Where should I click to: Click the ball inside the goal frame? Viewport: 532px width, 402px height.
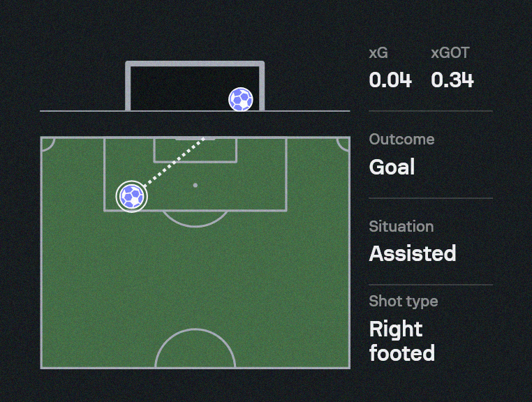241,99
